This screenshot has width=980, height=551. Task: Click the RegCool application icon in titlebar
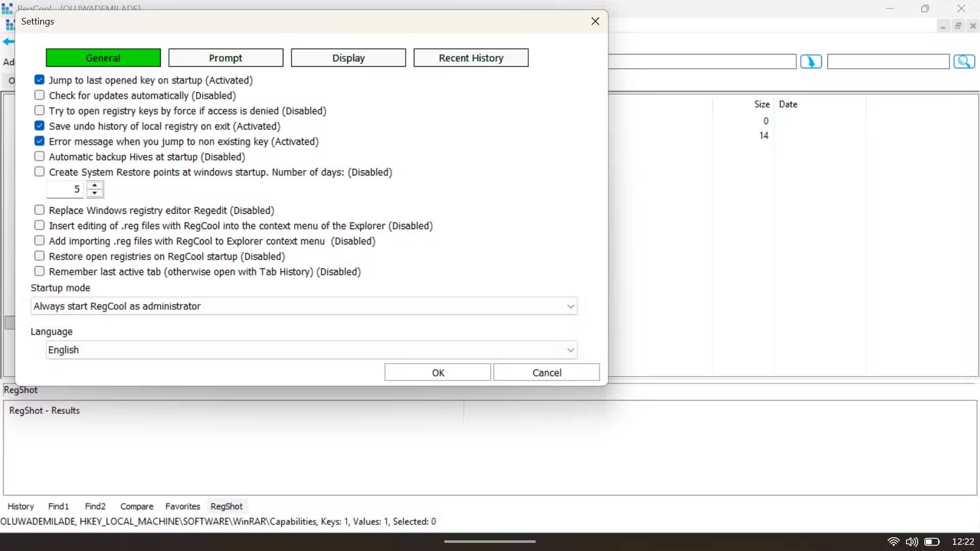tap(8, 8)
